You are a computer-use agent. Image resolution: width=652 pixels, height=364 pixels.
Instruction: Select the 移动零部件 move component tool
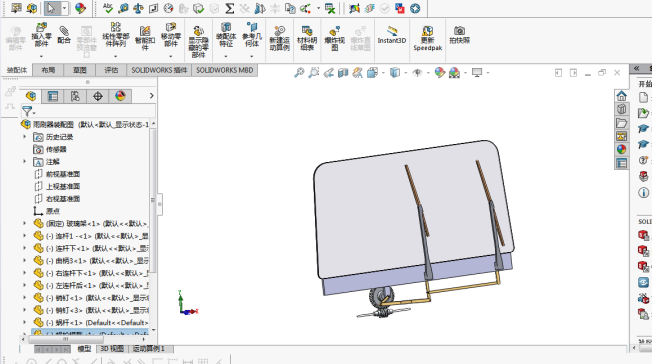tap(170, 36)
